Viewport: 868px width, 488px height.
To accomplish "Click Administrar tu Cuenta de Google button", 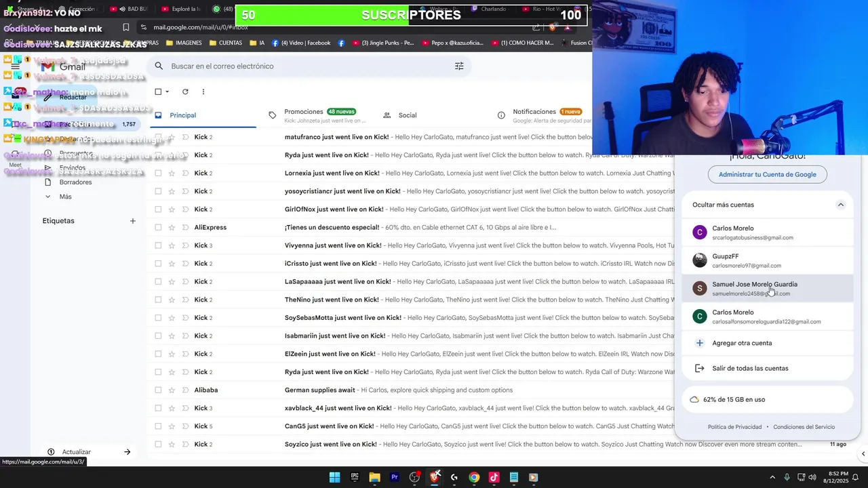I will click(767, 174).
